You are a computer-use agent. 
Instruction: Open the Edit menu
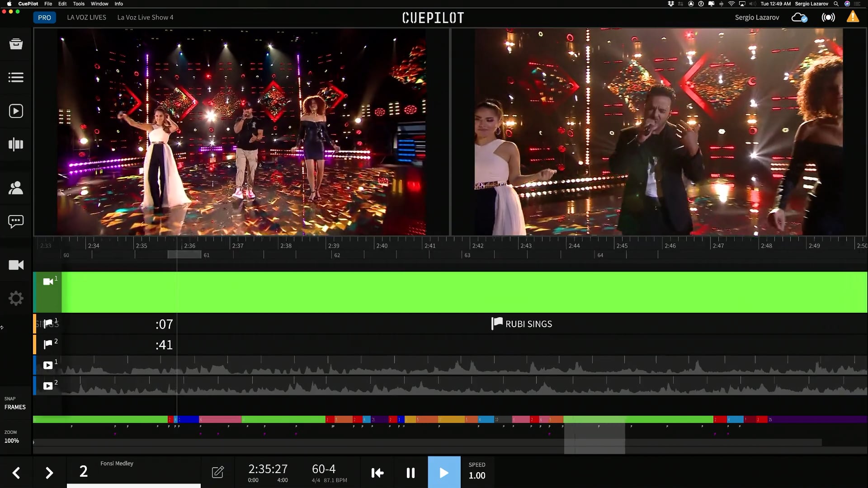(x=62, y=4)
